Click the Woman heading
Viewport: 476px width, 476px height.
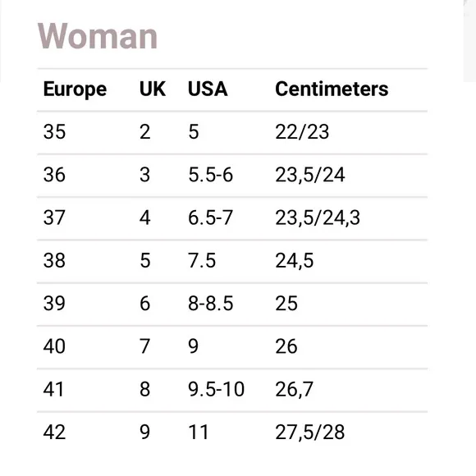[x=97, y=36]
